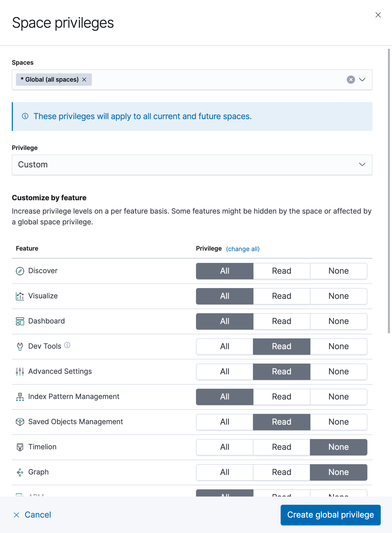The width and height of the screenshot is (392, 533).
Task: Set Graph privilege to Read
Action: [x=282, y=472]
